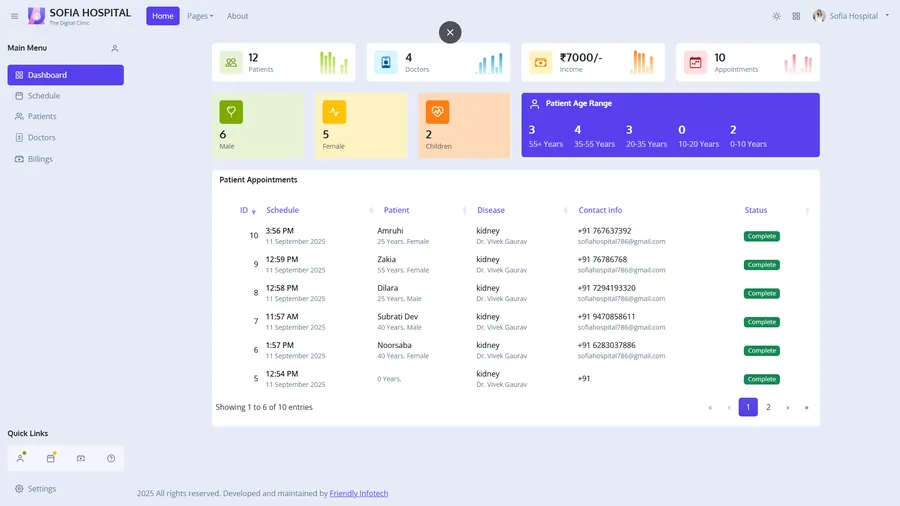This screenshot has height=506, width=900.
Task: Sort the table by ID column
Action: coord(247,211)
